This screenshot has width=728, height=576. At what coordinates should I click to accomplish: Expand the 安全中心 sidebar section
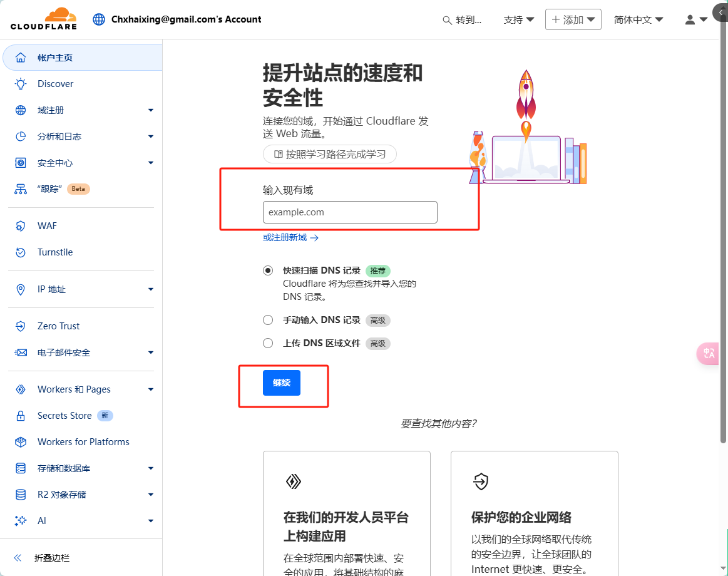click(150, 163)
